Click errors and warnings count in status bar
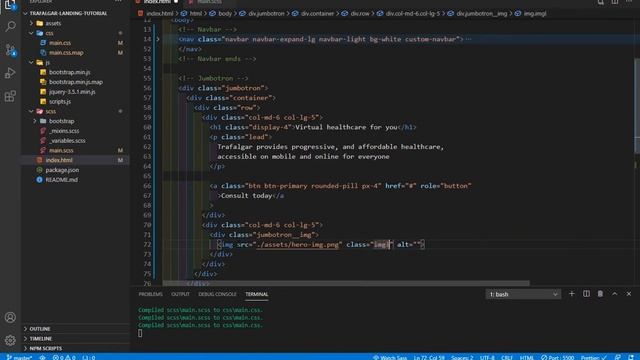The height and width of the screenshot is (360, 640). point(64,357)
